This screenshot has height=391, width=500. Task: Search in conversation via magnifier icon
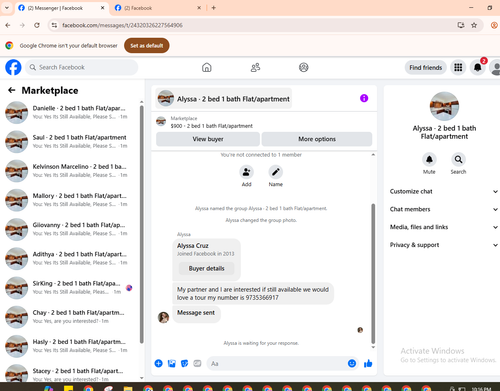[458, 159]
